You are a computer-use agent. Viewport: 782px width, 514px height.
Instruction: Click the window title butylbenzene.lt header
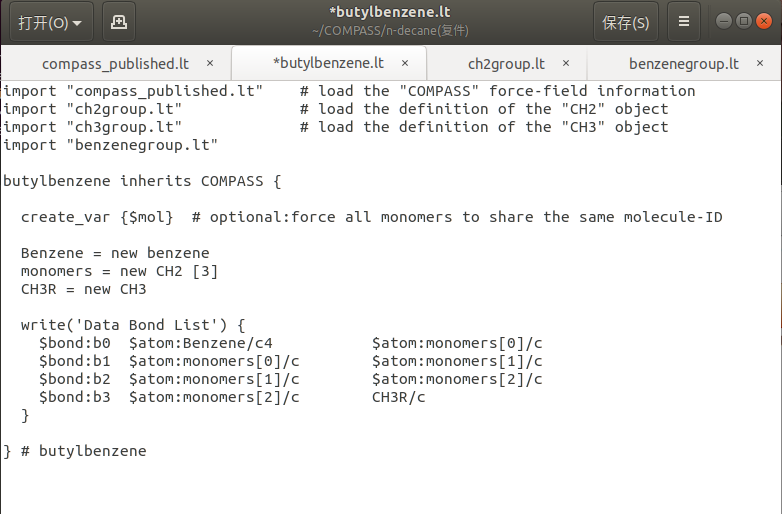(x=390, y=12)
